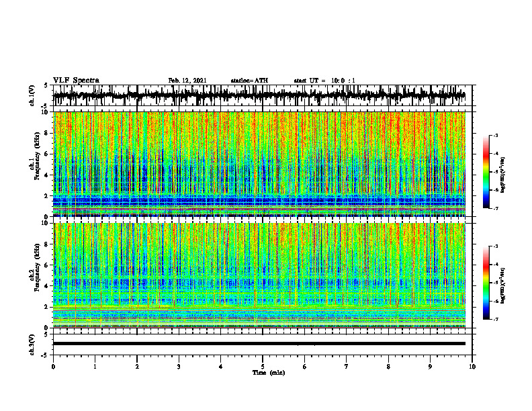Click the "ch.3(V)" axis label
This screenshot has width=532, height=411.
[32, 345]
